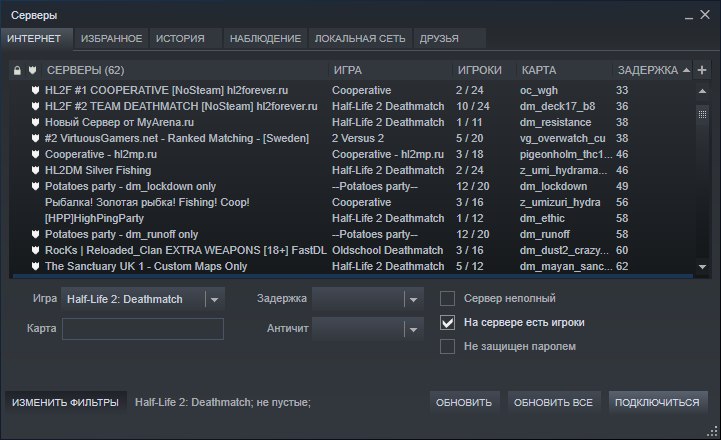The width and height of the screenshot is (721, 440).
Task: Open the Игра dropdown showing Half-Life 2: Deathmatch
Action: (143, 299)
